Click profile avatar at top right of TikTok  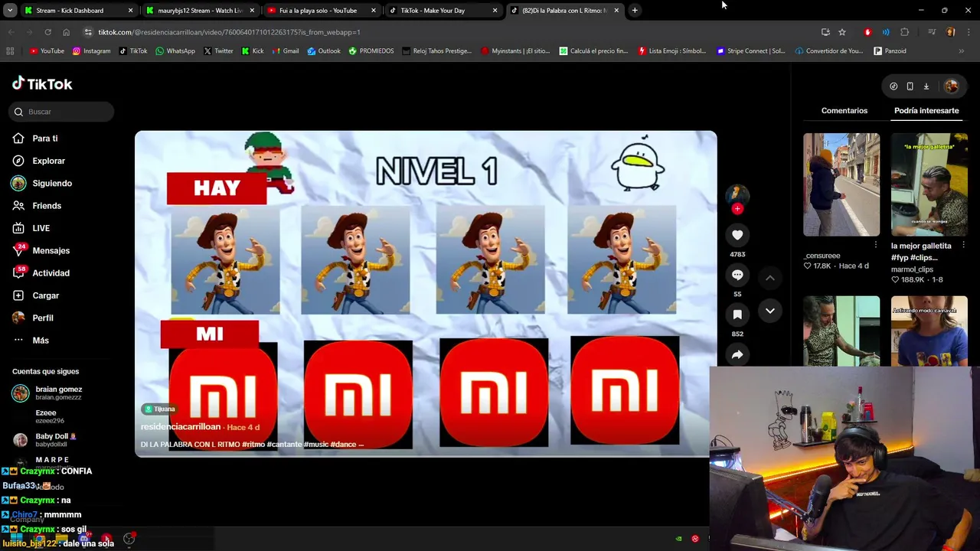coord(952,86)
